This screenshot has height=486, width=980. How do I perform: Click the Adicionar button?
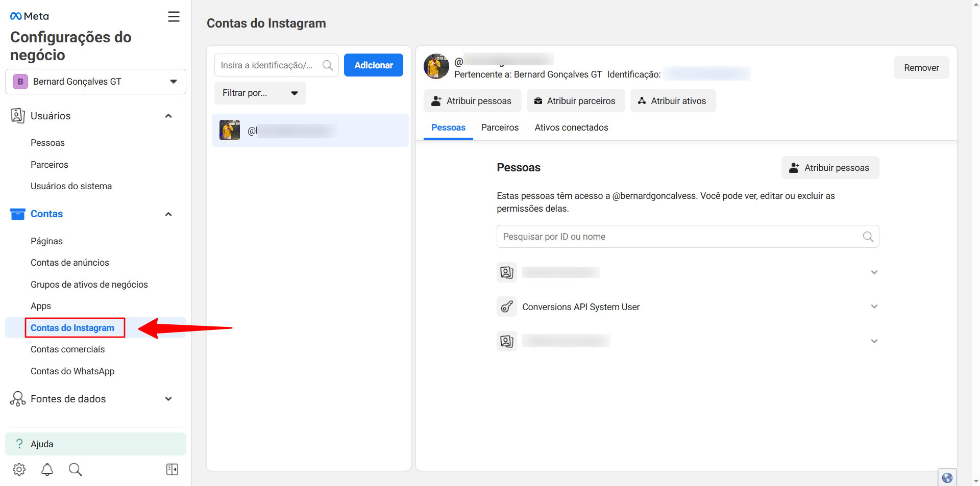click(x=374, y=65)
